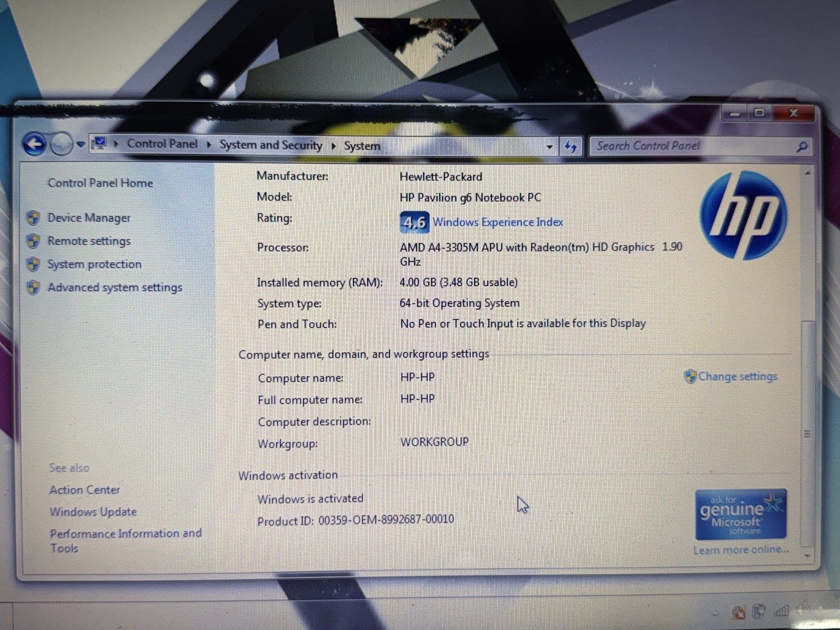
Task: Open address bar history dropdown
Action: point(549,147)
